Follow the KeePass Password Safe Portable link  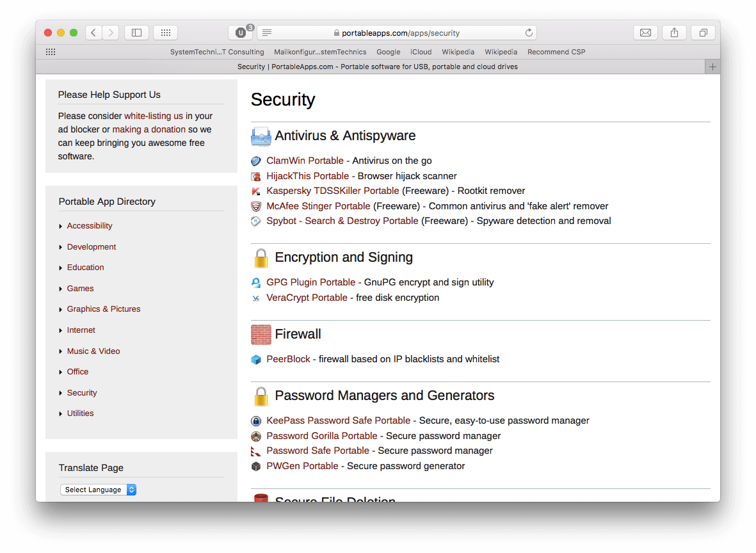338,421
